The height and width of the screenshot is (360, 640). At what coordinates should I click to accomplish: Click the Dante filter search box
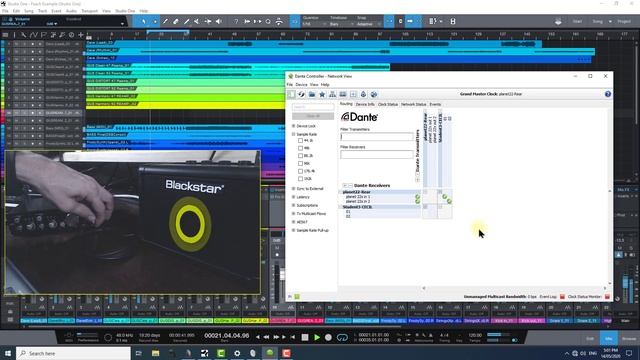(313, 107)
